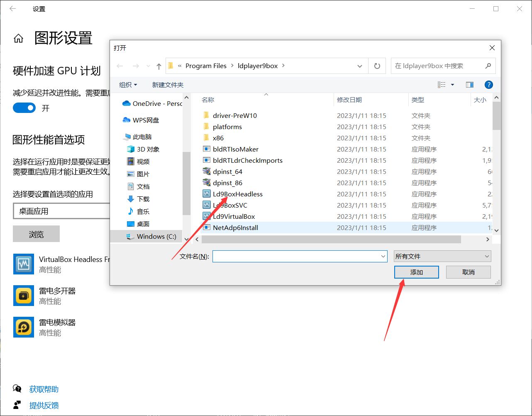The width and height of the screenshot is (532, 416).
Task: Click 新建文件夹 in the toolbar
Action: coord(168,85)
